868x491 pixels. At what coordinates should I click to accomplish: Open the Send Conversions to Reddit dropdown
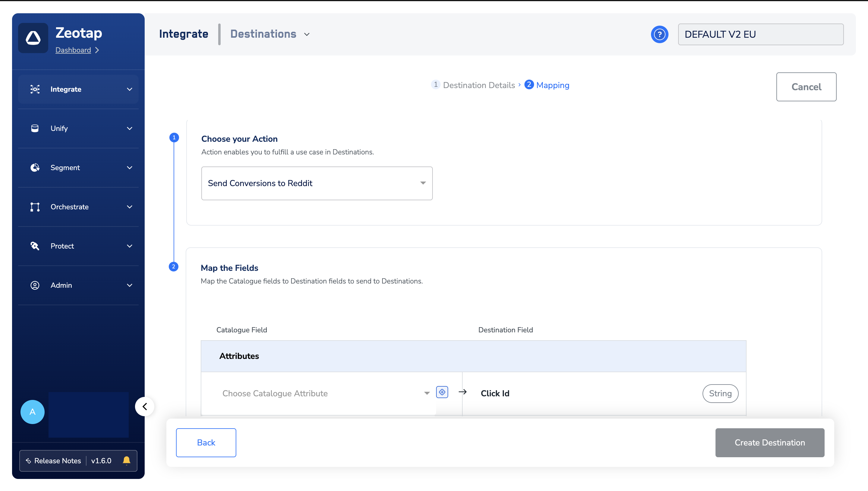(317, 183)
